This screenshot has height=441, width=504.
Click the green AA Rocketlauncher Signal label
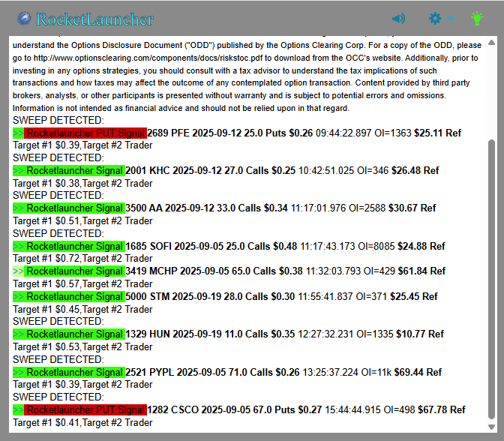[x=74, y=208]
